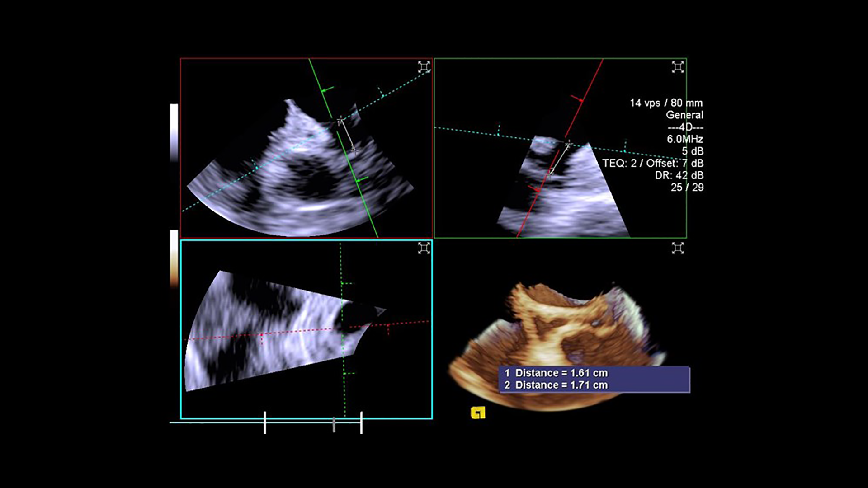Maximize the 3D rendered volume view
Image resolution: width=868 pixels, height=488 pixels.
(x=677, y=248)
